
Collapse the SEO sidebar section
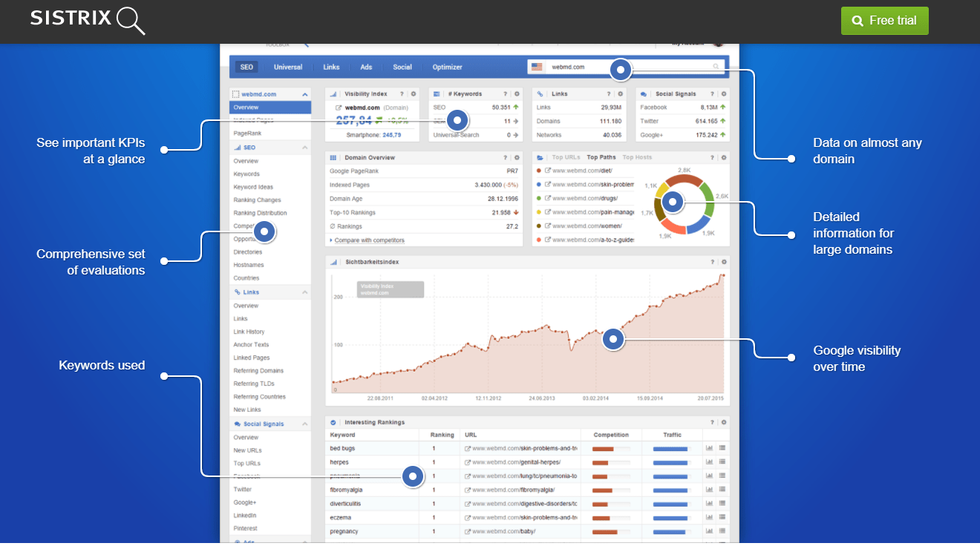coord(304,148)
